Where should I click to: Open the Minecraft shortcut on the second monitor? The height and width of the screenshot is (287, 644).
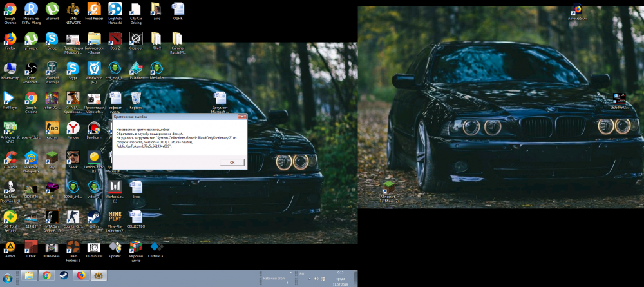point(388,189)
